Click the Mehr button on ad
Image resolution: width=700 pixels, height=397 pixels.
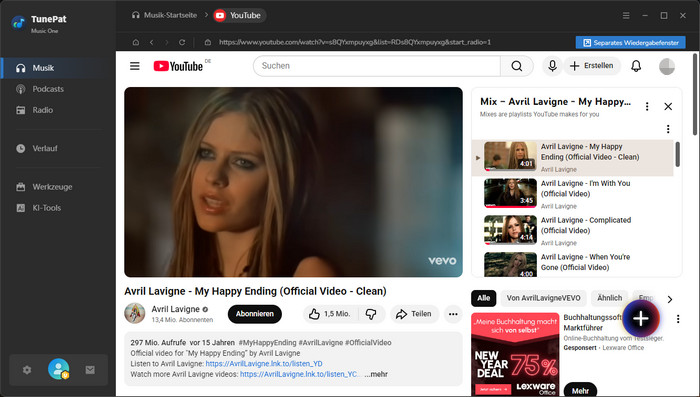(x=580, y=390)
